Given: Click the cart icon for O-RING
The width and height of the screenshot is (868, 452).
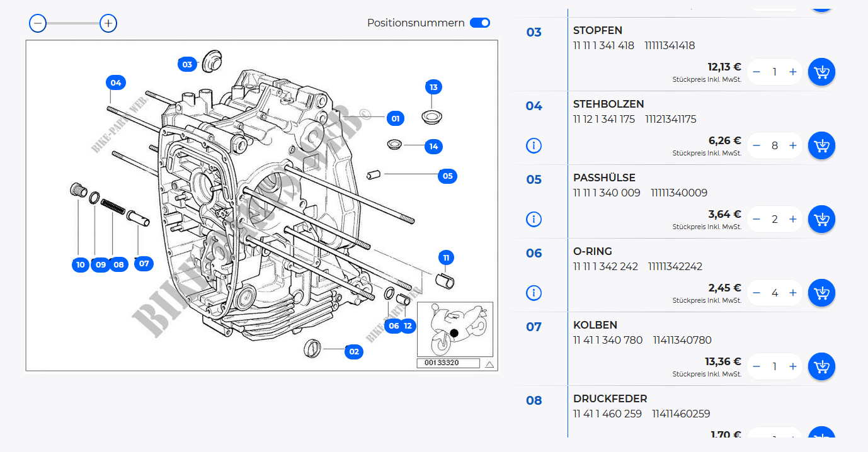Looking at the screenshot, I should (821, 293).
